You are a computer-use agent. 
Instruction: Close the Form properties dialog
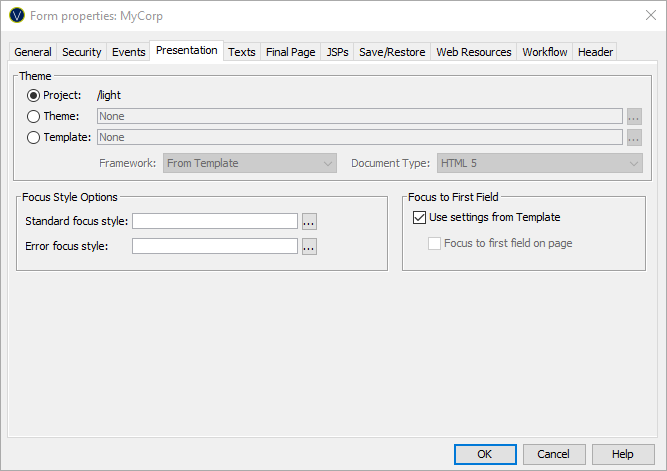click(x=643, y=16)
